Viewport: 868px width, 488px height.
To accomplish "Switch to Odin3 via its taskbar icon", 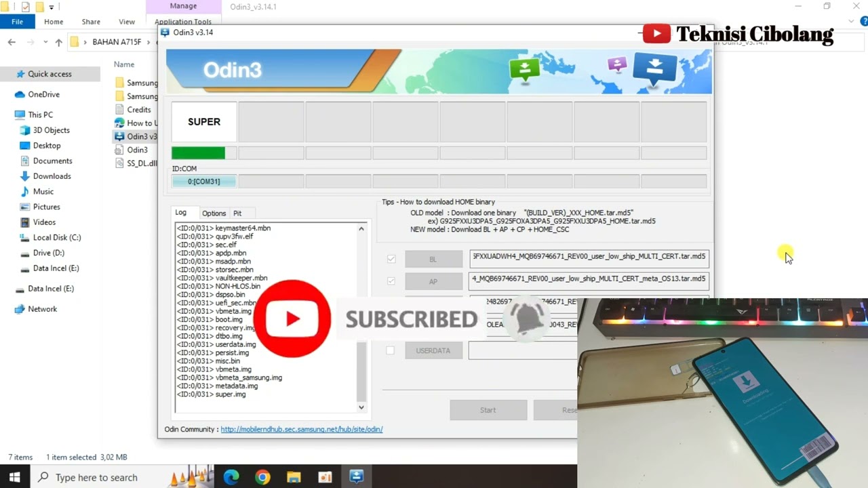I will click(x=357, y=477).
